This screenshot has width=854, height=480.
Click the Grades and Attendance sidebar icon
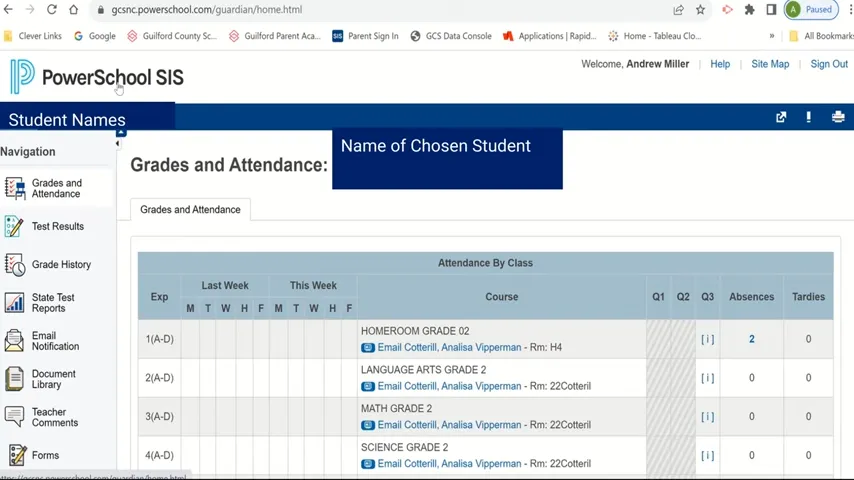tap(15, 188)
